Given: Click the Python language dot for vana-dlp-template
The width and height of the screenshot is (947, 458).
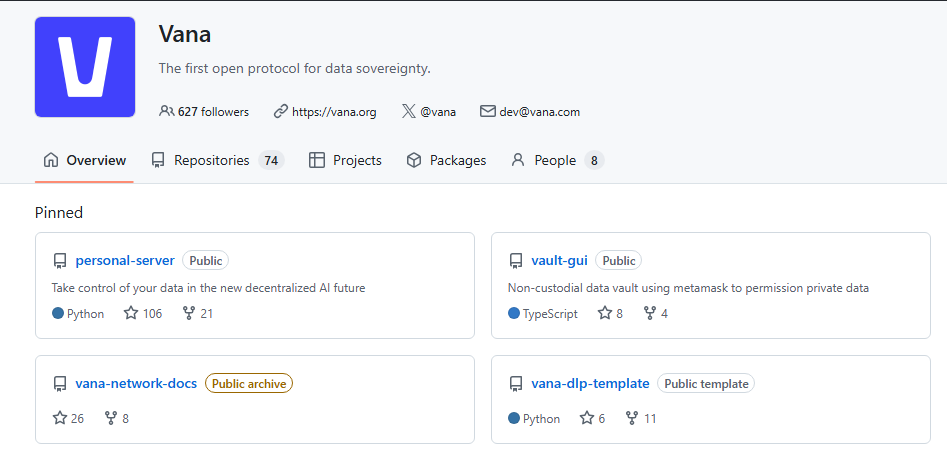Looking at the screenshot, I should pyautogui.click(x=514, y=418).
